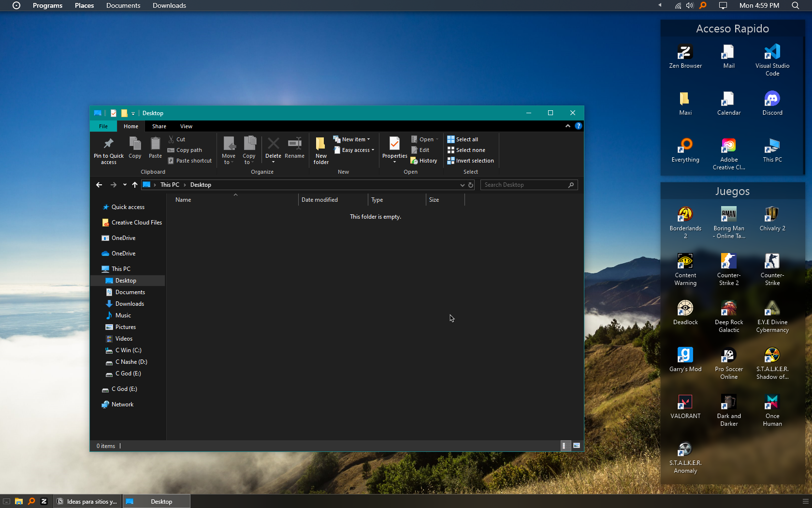
Task: Click the Everything search tray icon
Action: click(x=703, y=5)
